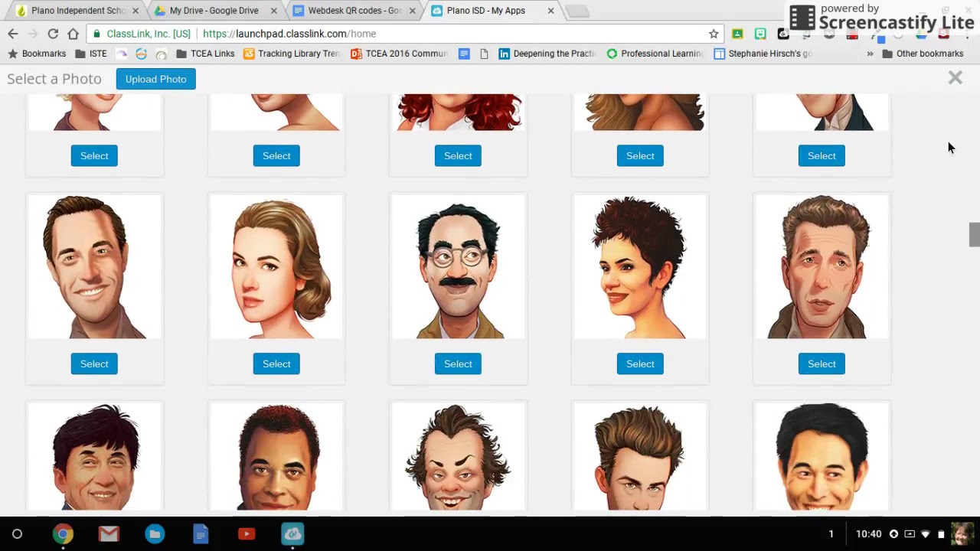This screenshot has width=980, height=551.
Task: Click the page scrollbar thumb
Action: [974, 235]
